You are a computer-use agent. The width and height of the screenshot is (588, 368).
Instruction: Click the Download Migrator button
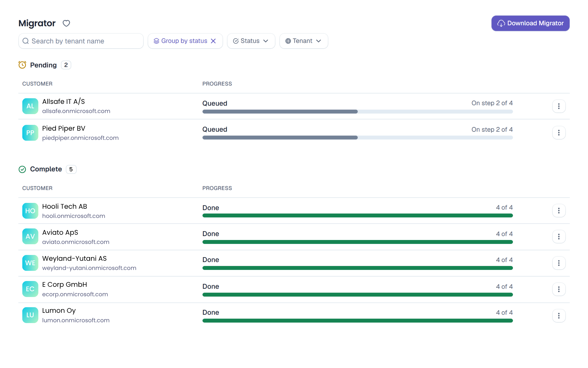[530, 23]
